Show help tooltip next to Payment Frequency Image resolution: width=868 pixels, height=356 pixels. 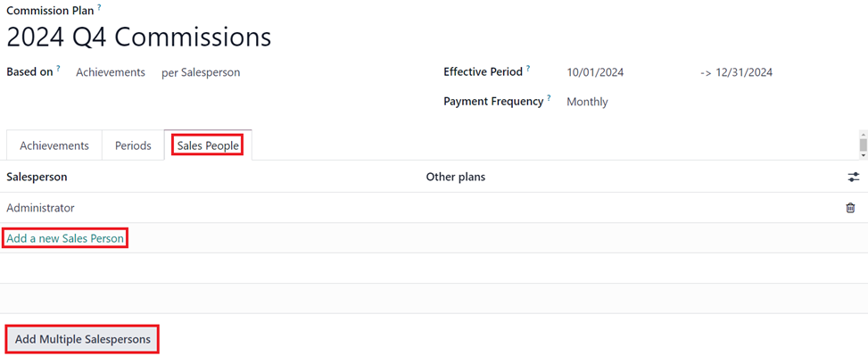click(x=549, y=98)
